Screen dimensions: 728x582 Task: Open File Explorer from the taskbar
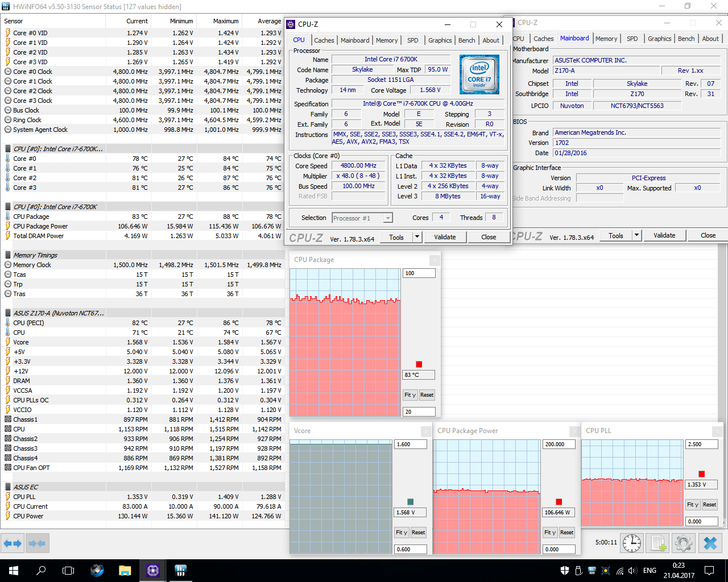pos(125,571)
